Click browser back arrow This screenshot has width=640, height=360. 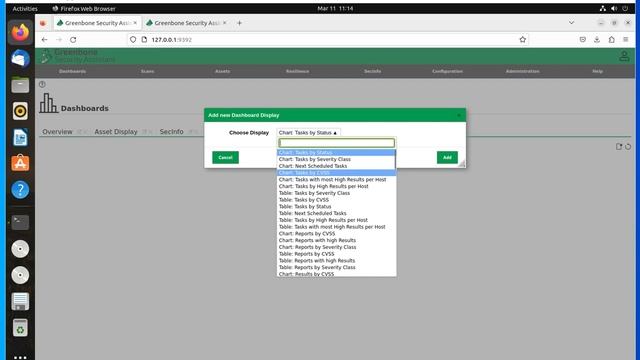[44, 40]
